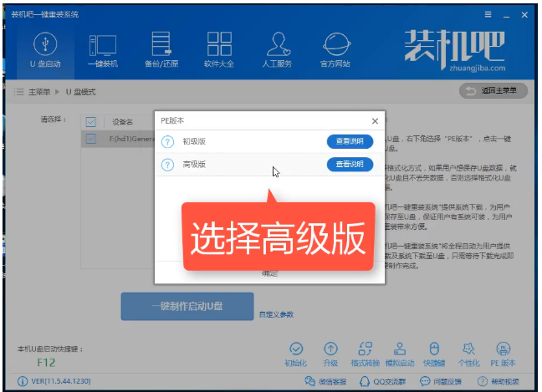Select the 一键装机 computer icon
Screen dimensions: 542x392
[x=102, y=46]
